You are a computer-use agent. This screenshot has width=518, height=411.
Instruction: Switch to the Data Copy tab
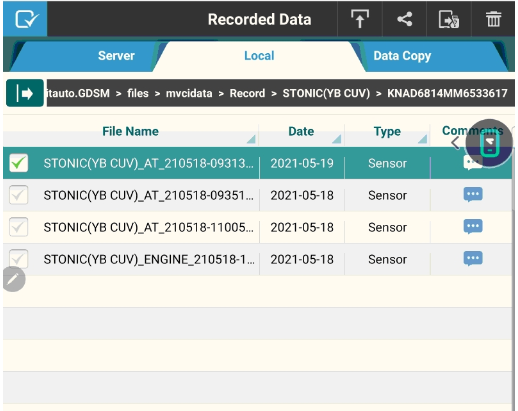[x=402, y=56]
